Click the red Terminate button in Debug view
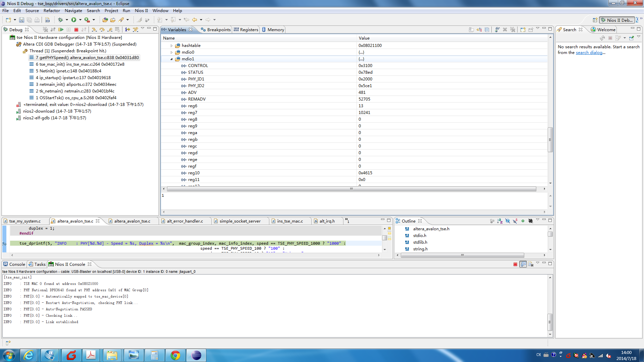The width and height of the screenshot is (644, 362). coord(76,29)
